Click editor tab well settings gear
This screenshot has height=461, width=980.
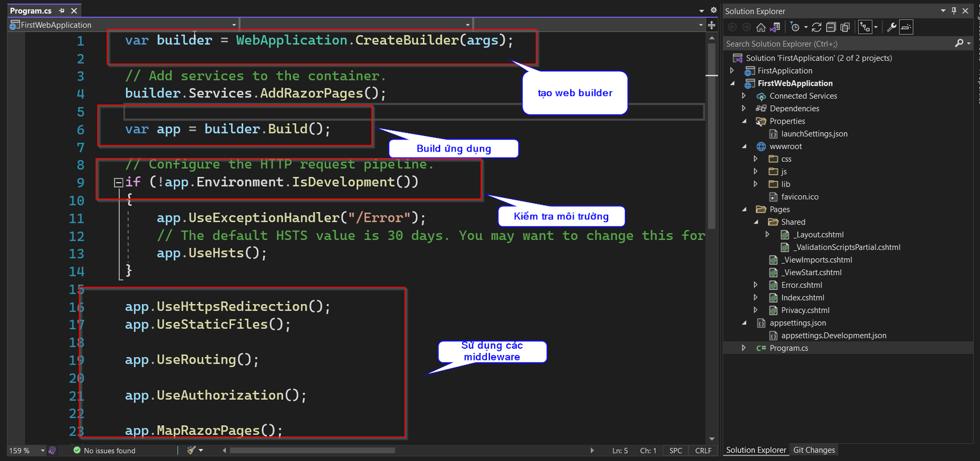(x=713, y=10)
